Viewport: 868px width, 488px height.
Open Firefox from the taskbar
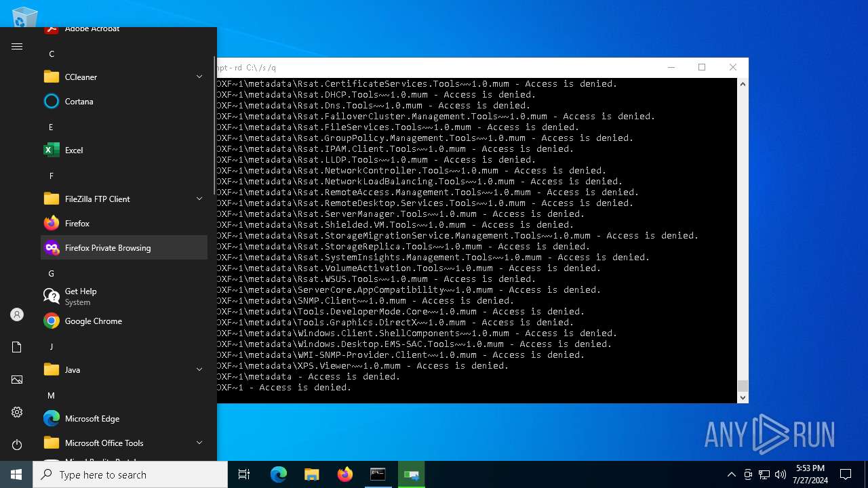[x=344, y=474]
